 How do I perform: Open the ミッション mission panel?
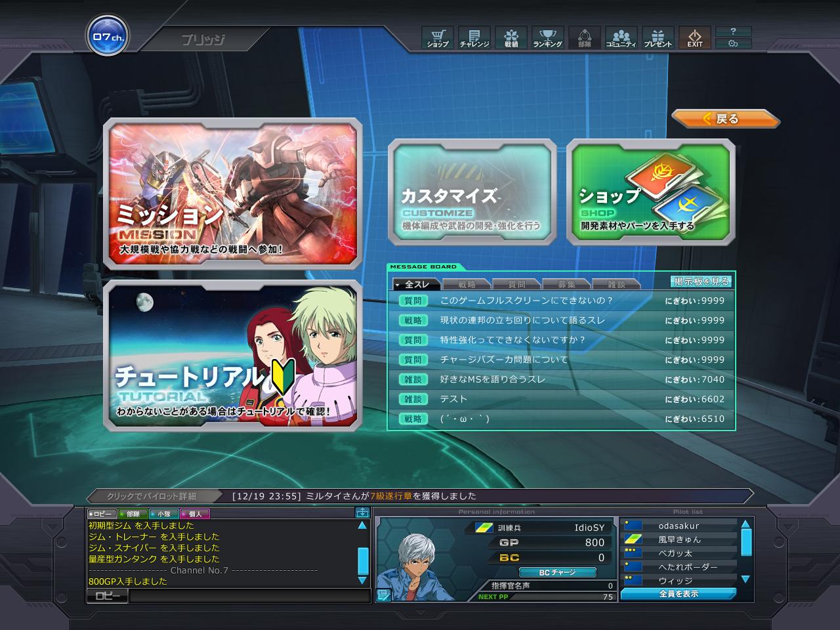pos(233,194)
